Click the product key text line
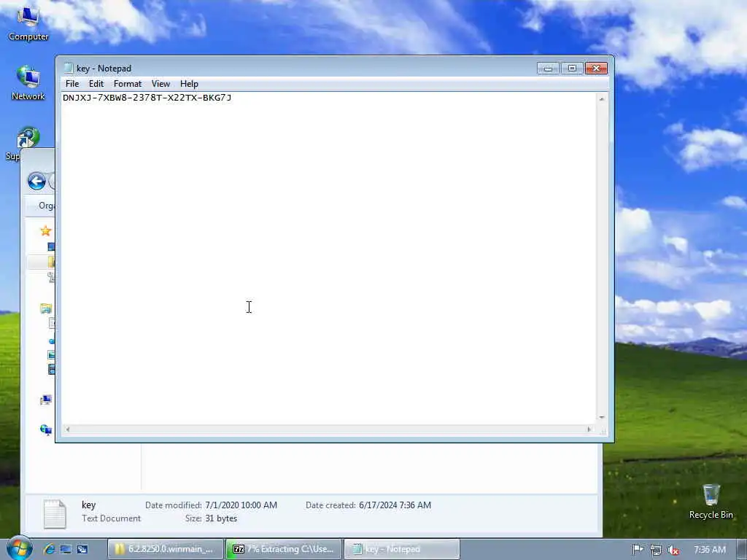The width and height of the screenshot is (747, 560). tap(147, 98)
